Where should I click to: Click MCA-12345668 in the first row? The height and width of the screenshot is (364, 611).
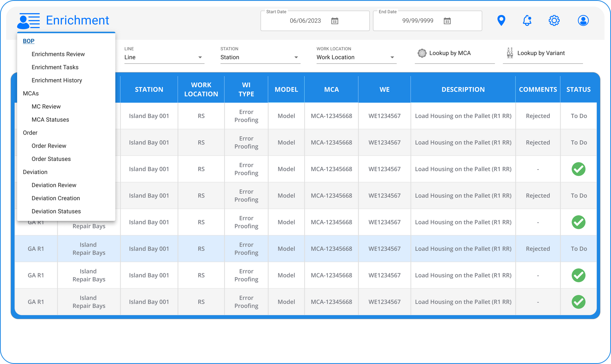[x=332, y=116]
